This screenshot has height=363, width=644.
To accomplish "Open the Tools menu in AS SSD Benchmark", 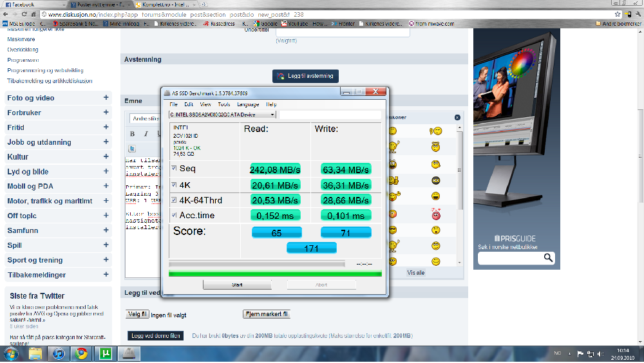I will click(224, 104).
